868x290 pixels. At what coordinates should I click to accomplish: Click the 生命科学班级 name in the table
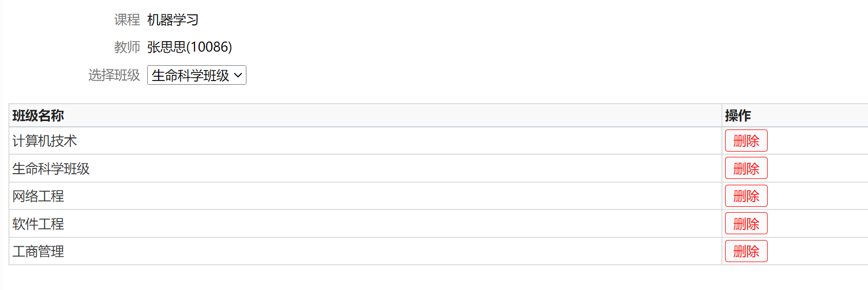pos(51,169)
